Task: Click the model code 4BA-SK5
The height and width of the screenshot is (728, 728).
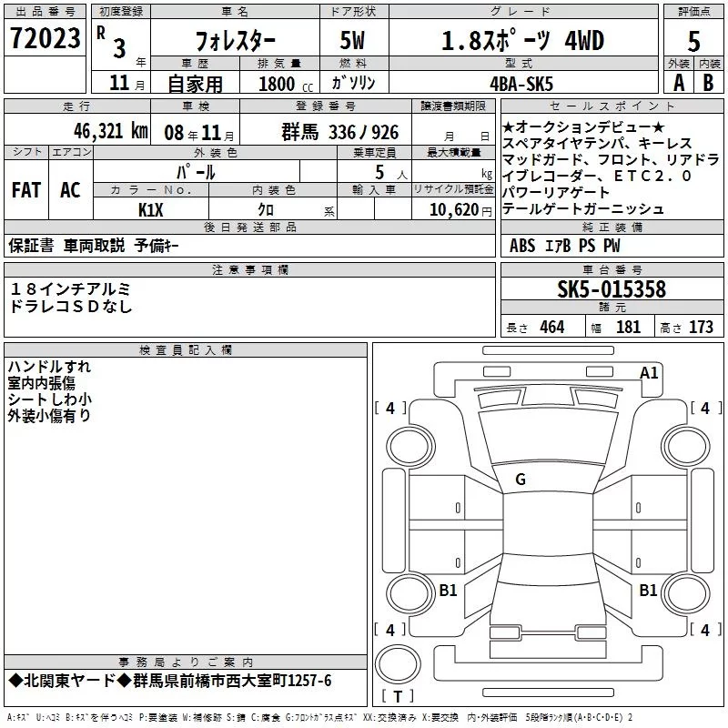Action: (521, 84)
